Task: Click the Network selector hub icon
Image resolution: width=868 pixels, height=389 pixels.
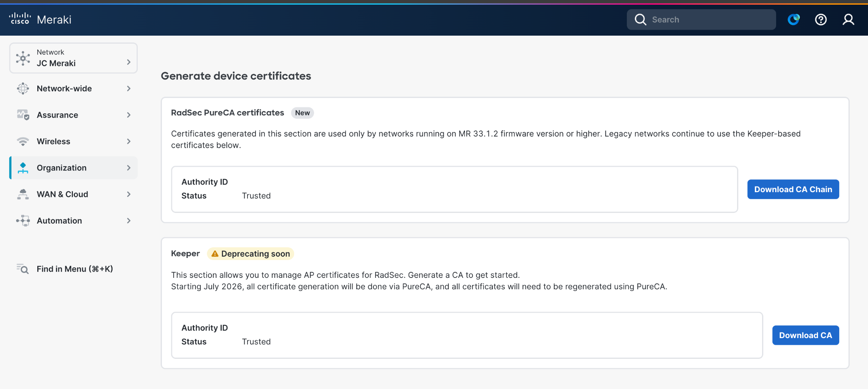Action: 23,58
